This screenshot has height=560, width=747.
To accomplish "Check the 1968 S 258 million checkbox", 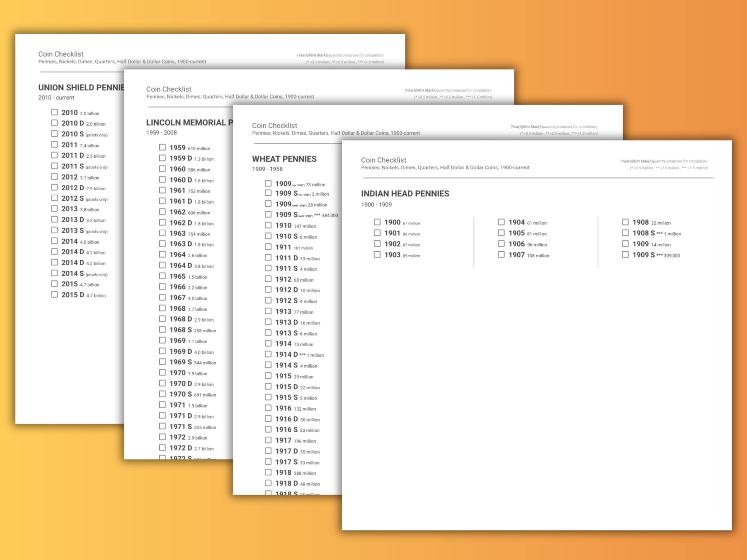I will pos(162,330).
